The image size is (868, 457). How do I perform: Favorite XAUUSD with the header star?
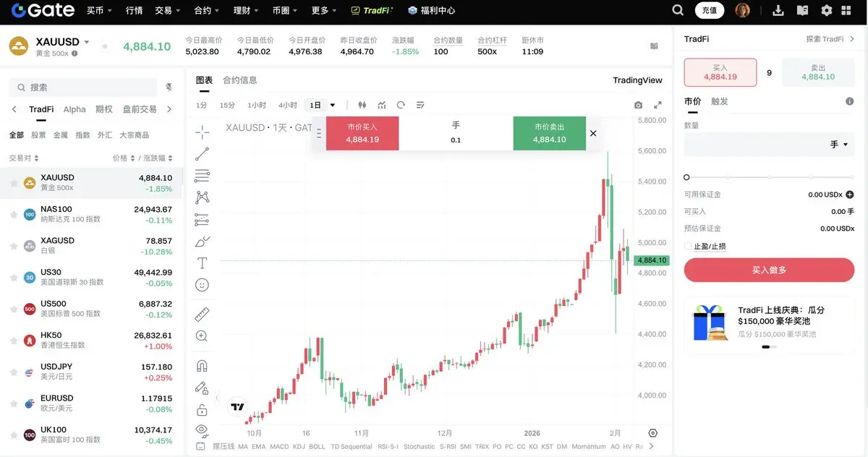coord(105,46)
